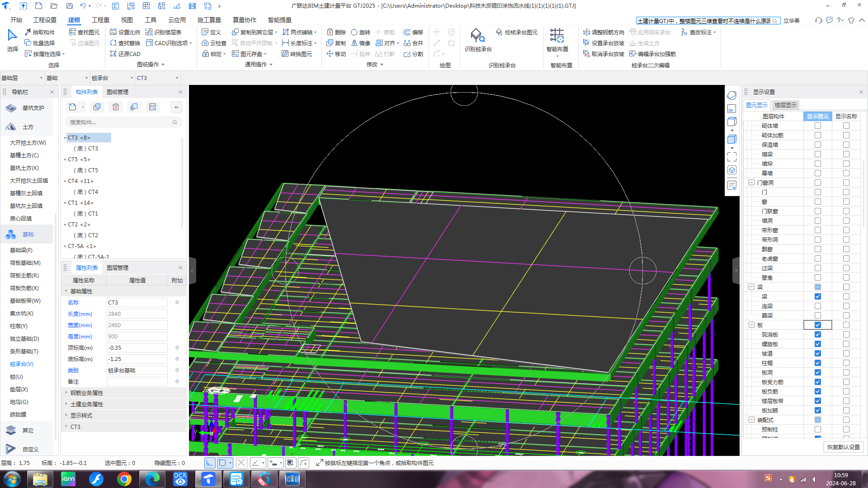This screenshot has width=868, height=488.
Task: Uncheck 显示图元 for 现浇板
Action: pos(817,334)
